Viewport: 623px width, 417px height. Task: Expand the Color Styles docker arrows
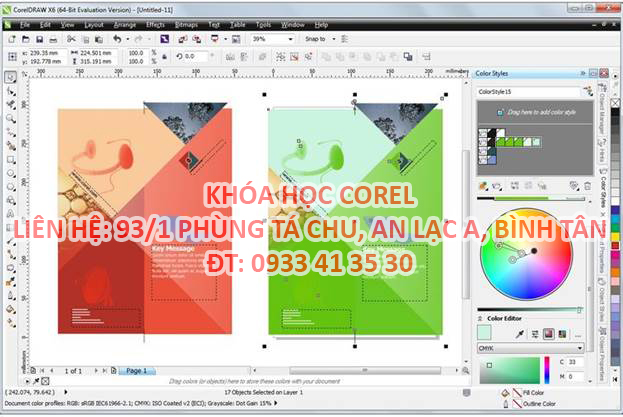coord(582,73)
